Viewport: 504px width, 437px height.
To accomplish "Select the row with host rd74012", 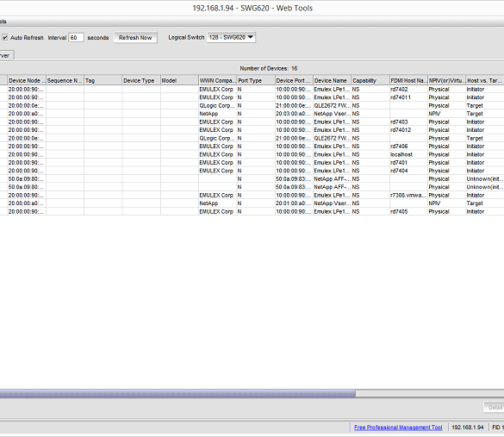I will pyautogui.click(x=252, y=130).
